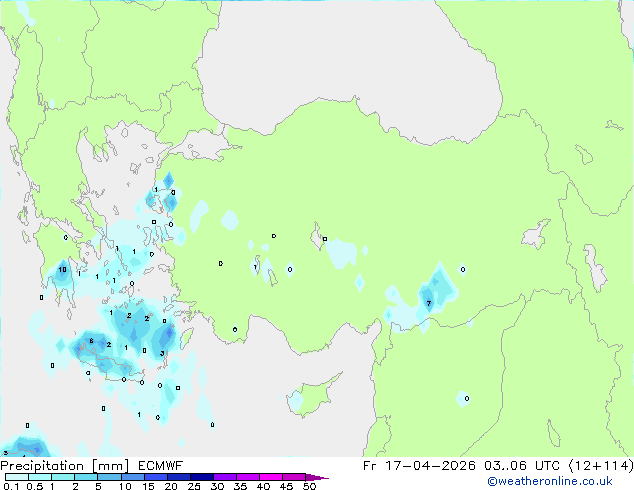This screenshot has width=634, height=490.
Task: Click the 'Precipitation [mm]' title text
Action: pos(65,466)
